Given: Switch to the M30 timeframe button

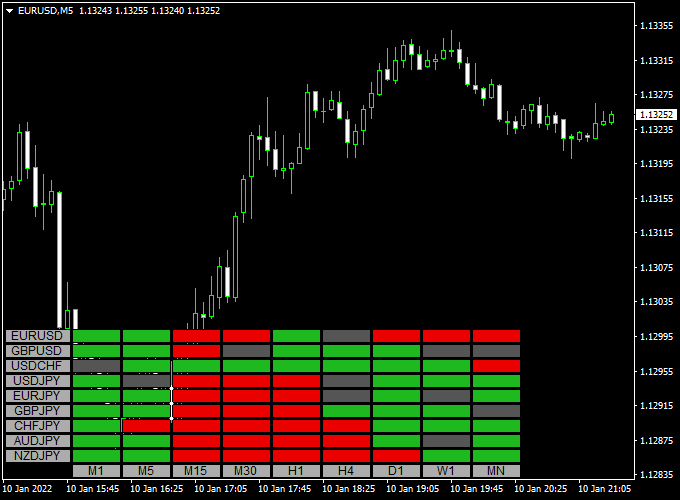Looking at the screenshot, I should [246, 471].
